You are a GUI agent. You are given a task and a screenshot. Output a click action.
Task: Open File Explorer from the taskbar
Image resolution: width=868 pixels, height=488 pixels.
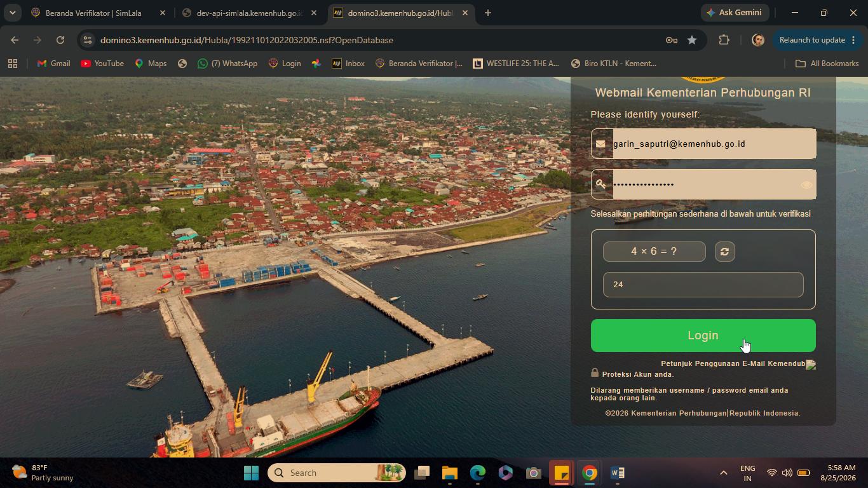(450, 473)
